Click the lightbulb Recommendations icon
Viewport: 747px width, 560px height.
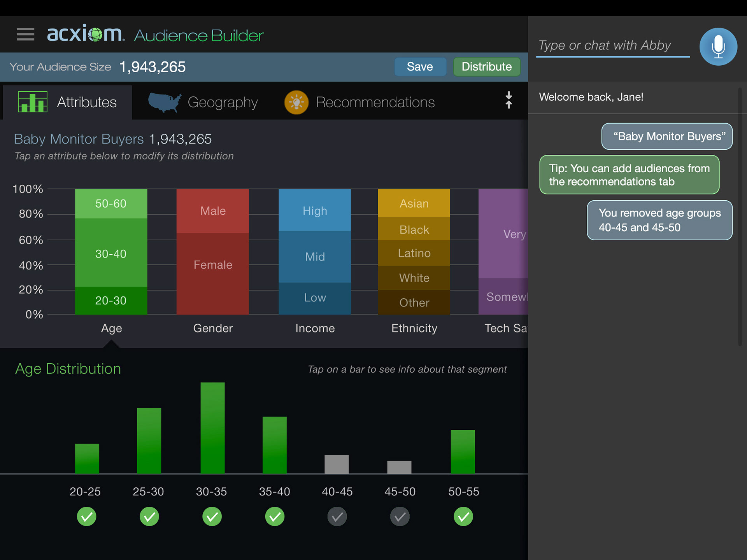pos(296,102)
